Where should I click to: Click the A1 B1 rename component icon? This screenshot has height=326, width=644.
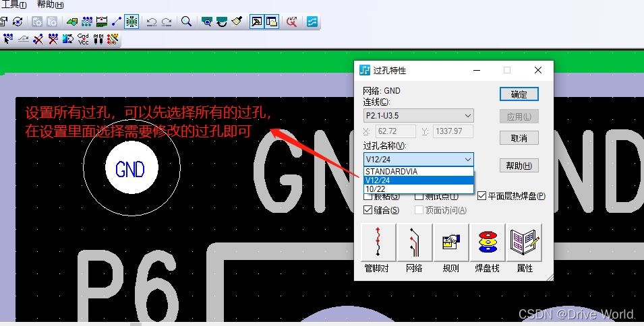pyautogui.click(x=98, y=39)
